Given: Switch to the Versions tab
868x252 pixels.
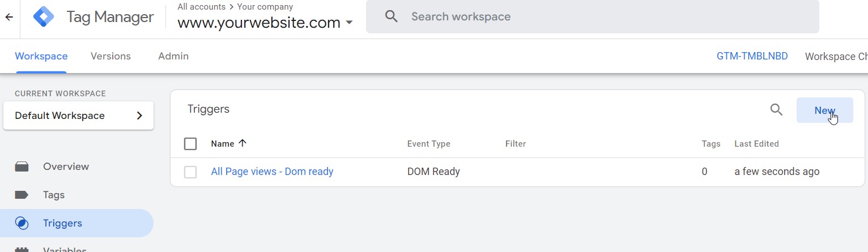Looking at the screenshot, I should coord(110,56).
